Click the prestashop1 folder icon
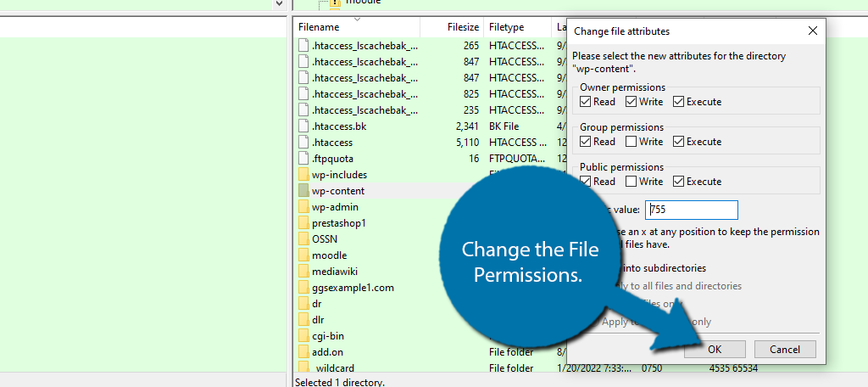 pyautogui.click(x=303, y=223)
